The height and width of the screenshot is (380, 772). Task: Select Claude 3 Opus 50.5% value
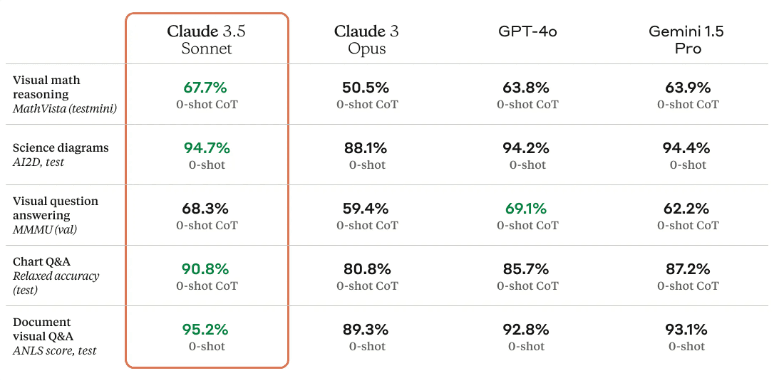(x=365, y=88)
